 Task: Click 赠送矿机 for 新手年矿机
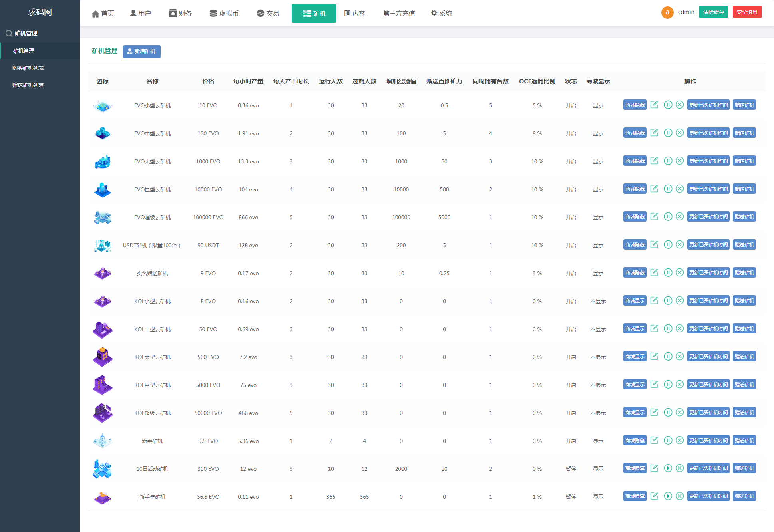(x=744, y=496)
